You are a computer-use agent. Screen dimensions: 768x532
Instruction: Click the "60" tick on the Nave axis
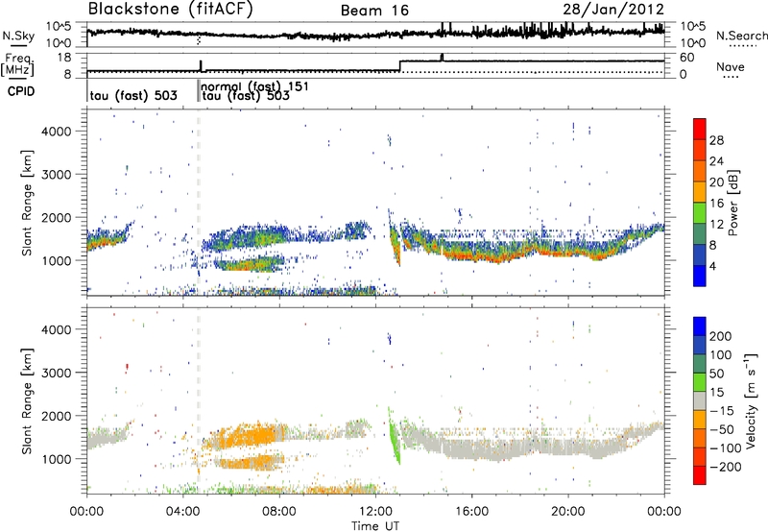pyautogui.click(x=686, y=58)
